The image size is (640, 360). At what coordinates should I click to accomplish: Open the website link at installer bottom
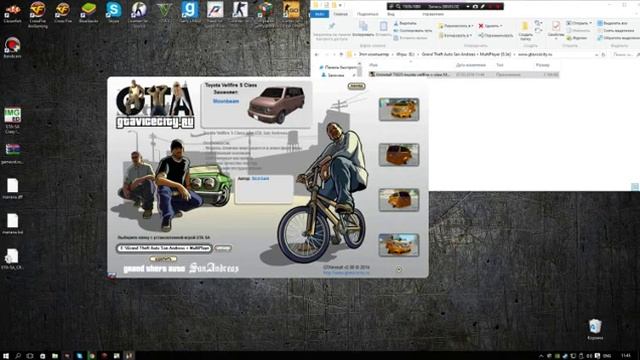click(346, 272)
